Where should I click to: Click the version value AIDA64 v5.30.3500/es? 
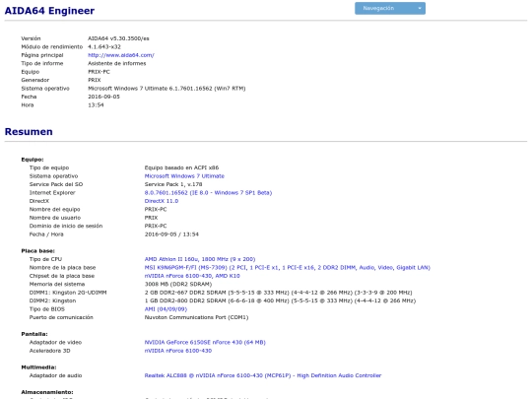[x=118, y=38]
